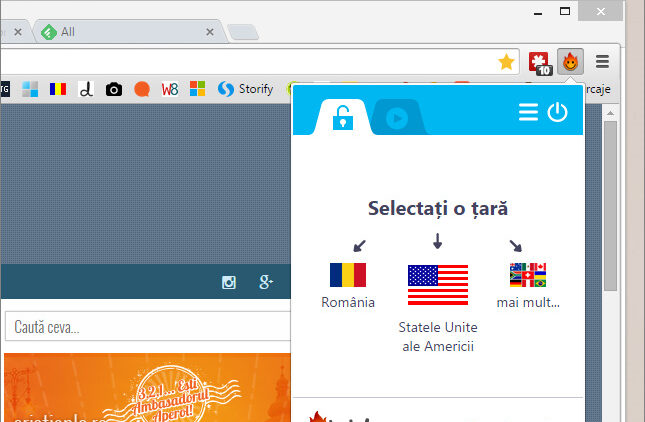Close the 'All' browser tab

pos(209,32)
